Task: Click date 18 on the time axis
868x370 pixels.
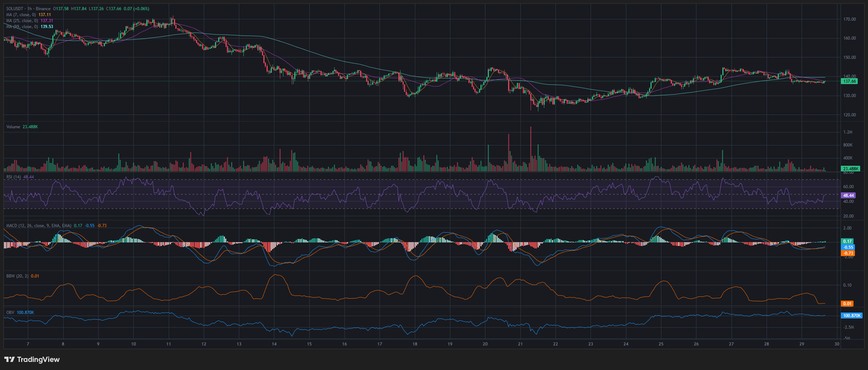Action: point(414,344)
